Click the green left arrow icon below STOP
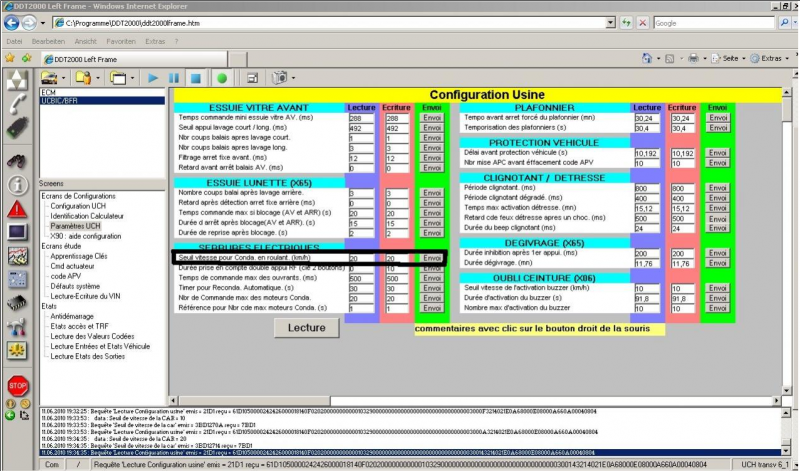The width and height of the screenshot is (800, 471). click(10, 415)
